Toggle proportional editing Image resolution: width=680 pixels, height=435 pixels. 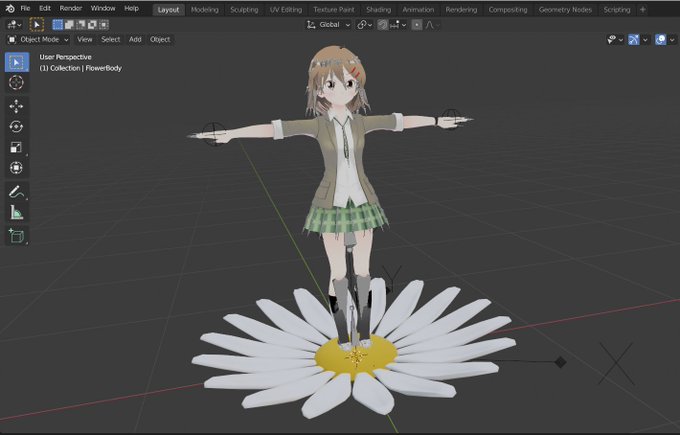click(417, 25)
